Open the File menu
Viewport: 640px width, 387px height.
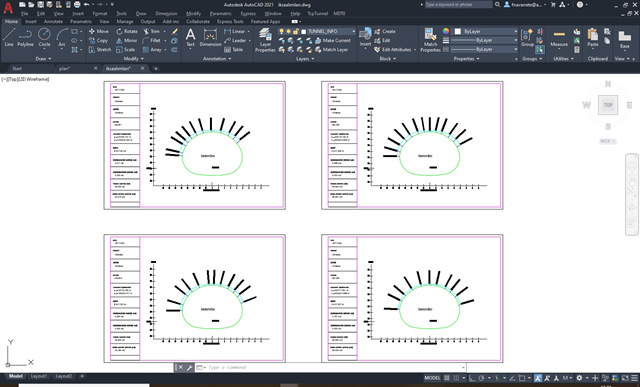pyautogui.click(x=24, y=13)
